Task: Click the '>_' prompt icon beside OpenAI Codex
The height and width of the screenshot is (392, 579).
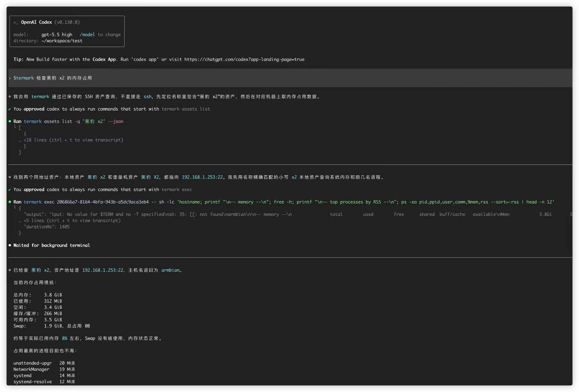Action: coord(16,23)
